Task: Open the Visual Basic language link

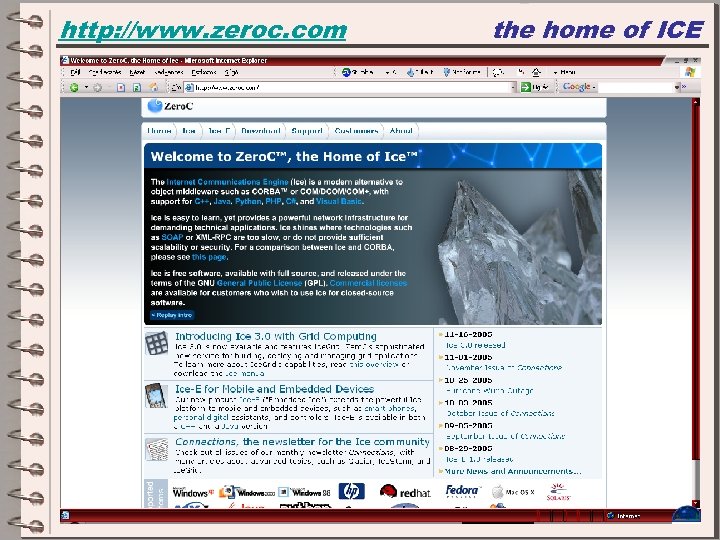Action: pyautogui.click(x=339, y=202)
